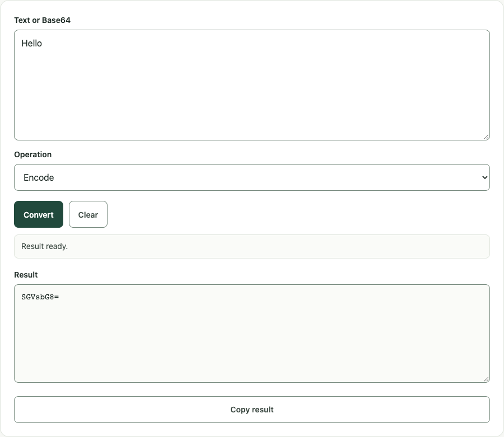Viewport: 504px width, 437px height.
Task: Grab the input textarea resize handle
Action: tap(487, 137)
